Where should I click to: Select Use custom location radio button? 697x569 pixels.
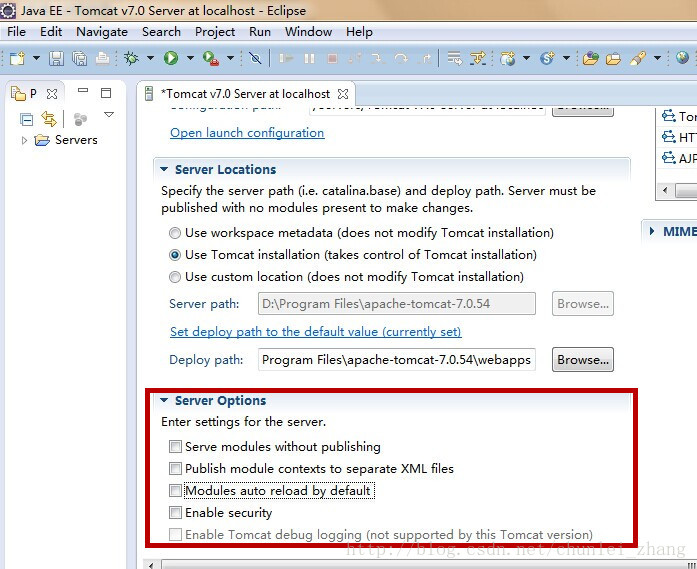coord(175,277)
